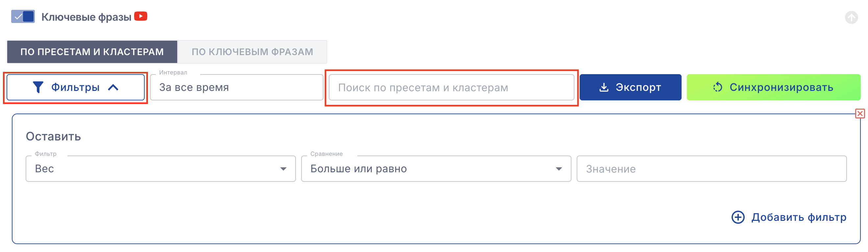This screenshot has height=252, width=868.
Task: Click the plus circle add-filter icon
Action: click(x=737, y=217)
